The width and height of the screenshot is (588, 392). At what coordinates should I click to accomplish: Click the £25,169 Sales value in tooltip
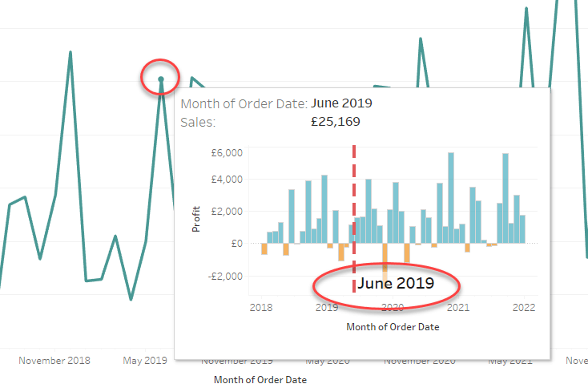pyautogui.click(x=335, y=122)
